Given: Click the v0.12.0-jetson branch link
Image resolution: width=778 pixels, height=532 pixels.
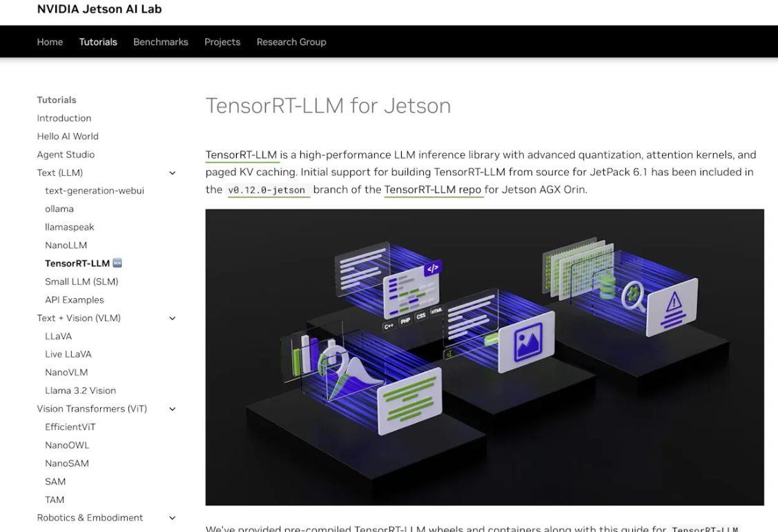Looking at the screenshot, I should 269,190.
